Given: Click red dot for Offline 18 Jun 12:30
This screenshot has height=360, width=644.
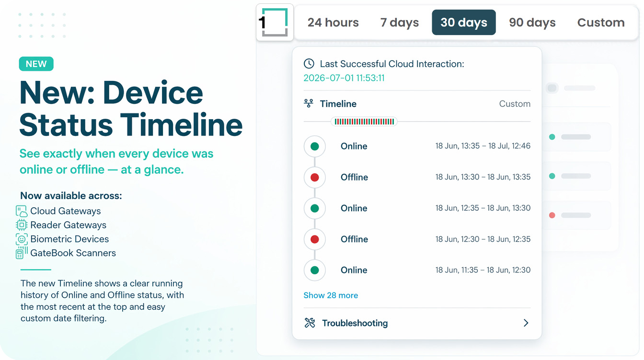Looking at the screenshot, I should point(315,239).
